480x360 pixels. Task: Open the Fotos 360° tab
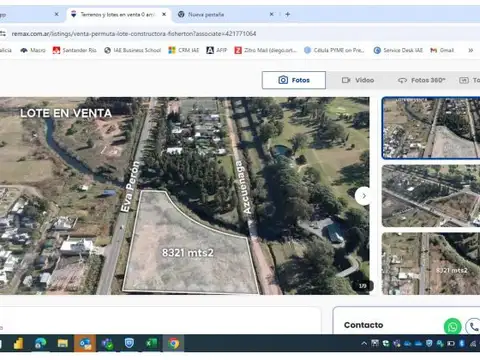pyautogui.click(x=421, y=80)
